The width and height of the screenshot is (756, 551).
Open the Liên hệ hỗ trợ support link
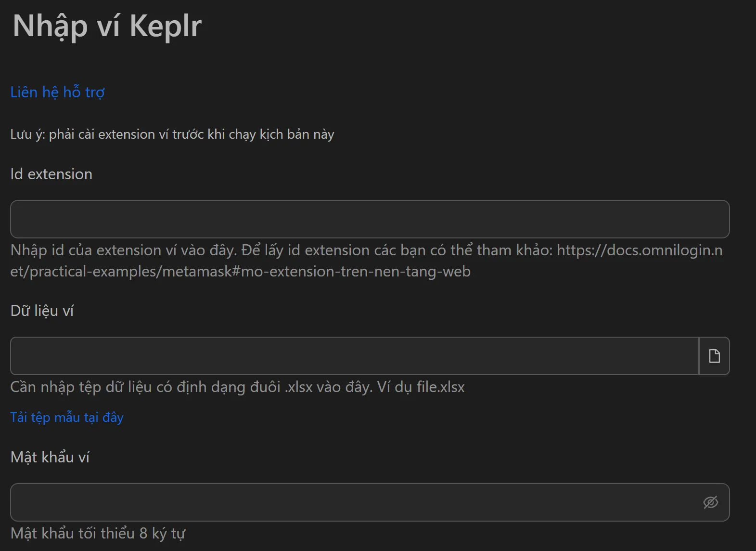[x=57, y=92]
